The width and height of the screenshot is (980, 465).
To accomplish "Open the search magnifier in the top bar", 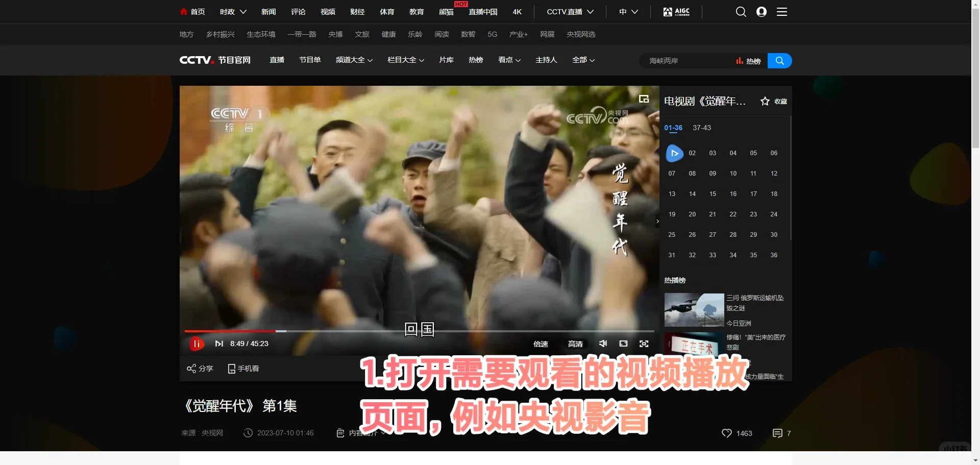I will tap(741, 11).
